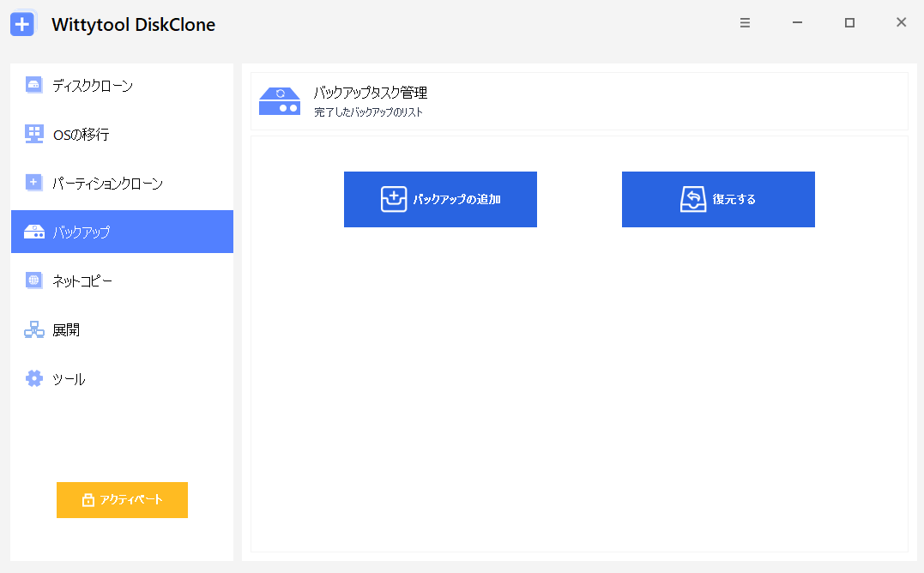This screenshot has width=924, height=573.
Task: Go to the ネットコピー section
Action: tap(122, 280)
